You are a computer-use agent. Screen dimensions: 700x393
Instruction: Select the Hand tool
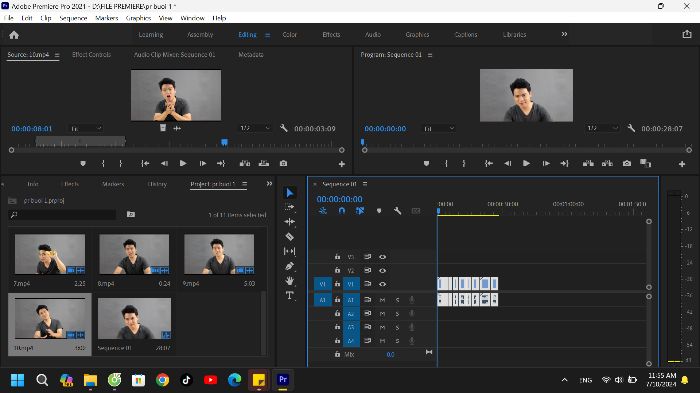tap(290, 280)
